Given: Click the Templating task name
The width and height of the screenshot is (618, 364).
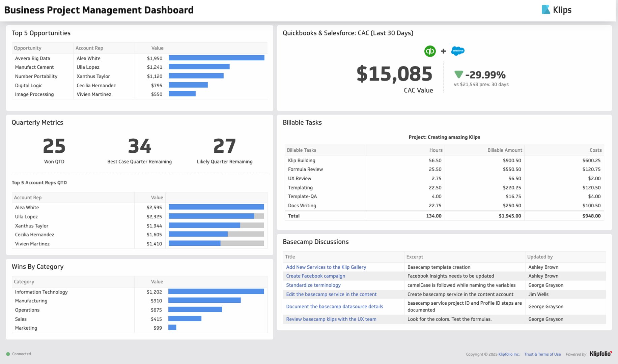Looking at the screenshot, I should click(x=300, y=187).
